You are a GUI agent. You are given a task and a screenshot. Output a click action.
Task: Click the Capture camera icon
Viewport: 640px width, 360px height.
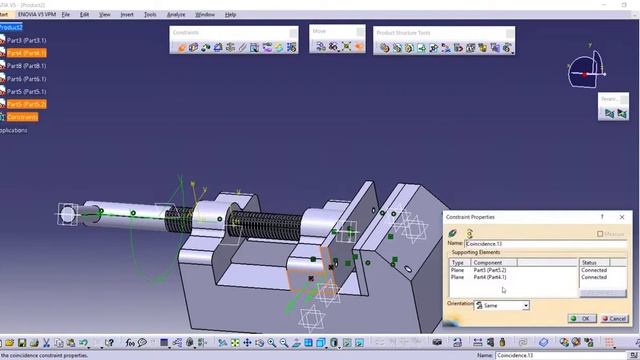[437, 342]
